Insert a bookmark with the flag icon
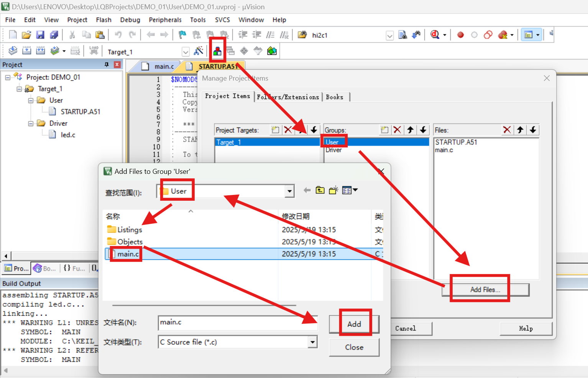The image size is (588, 378). click(182, 35)
